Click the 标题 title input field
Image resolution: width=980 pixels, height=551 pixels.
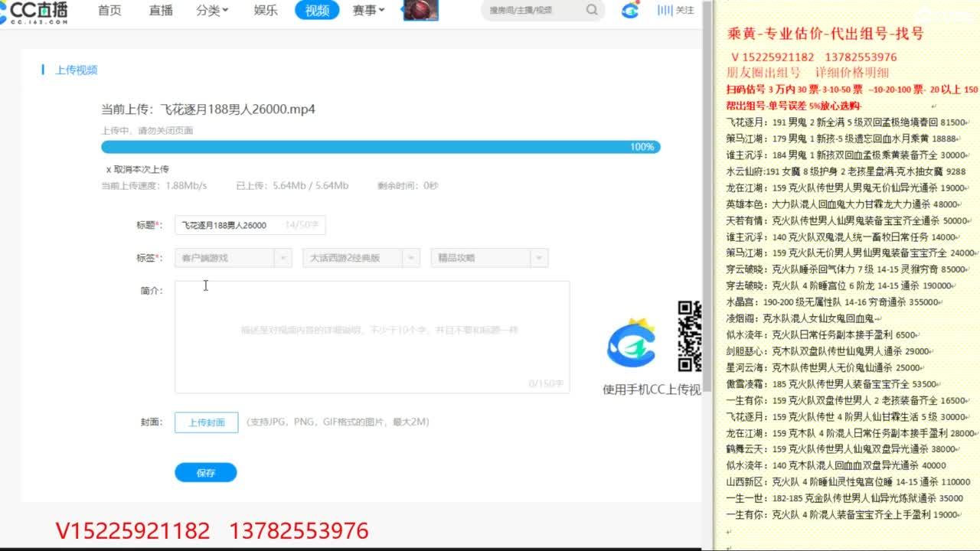pyautogui.click(x=250, y=225)
